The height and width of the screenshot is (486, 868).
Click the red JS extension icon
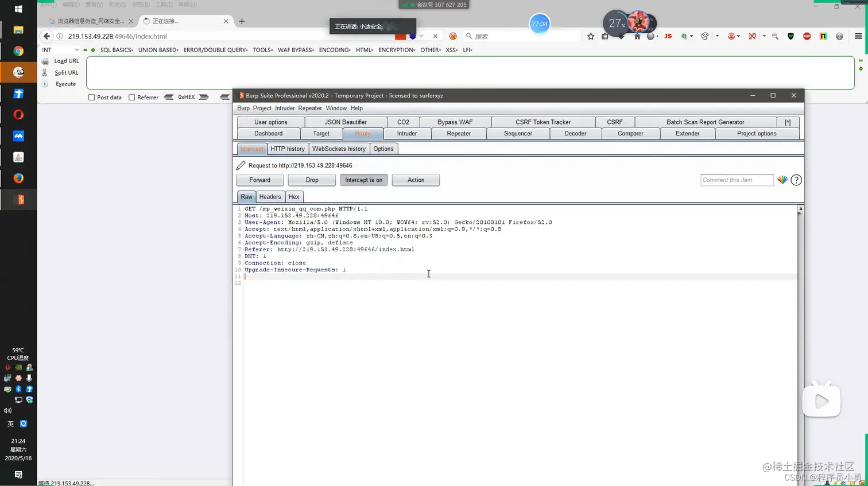point(668,36)
